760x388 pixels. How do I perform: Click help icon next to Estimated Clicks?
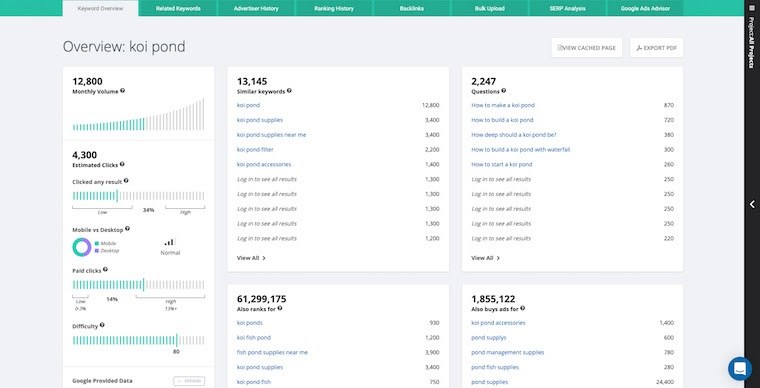click(122, 164)
